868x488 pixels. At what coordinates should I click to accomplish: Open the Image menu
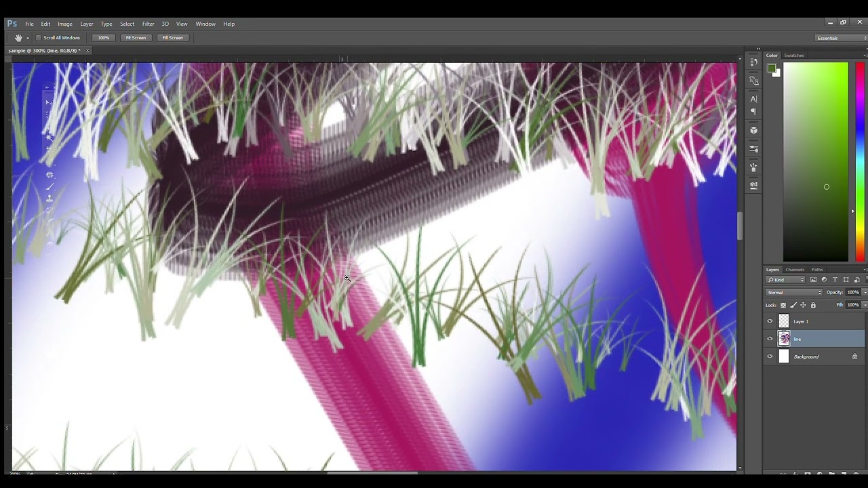[65, 24]
